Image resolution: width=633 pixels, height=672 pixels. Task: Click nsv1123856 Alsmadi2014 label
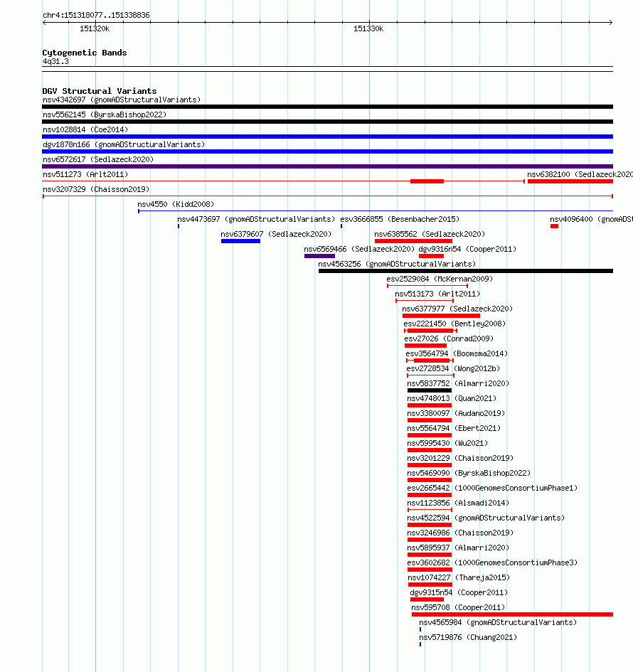click(x=458, y=503)
